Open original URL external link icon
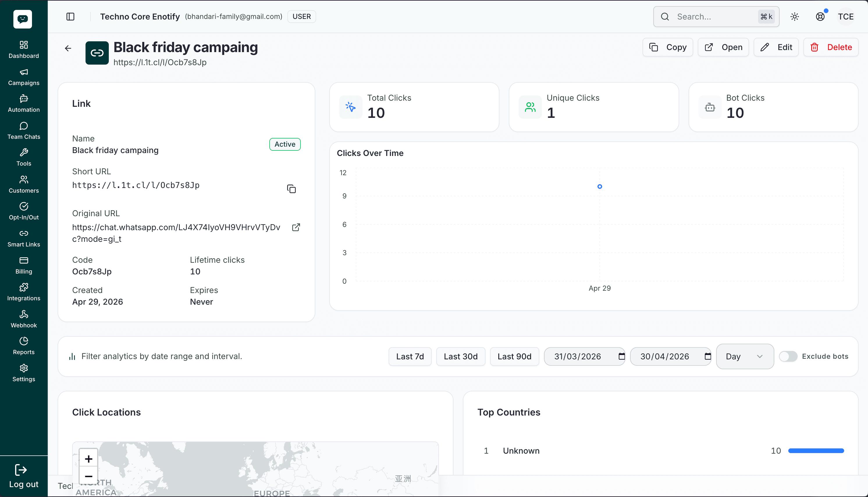Screen dimensions: 868x497 296,227
